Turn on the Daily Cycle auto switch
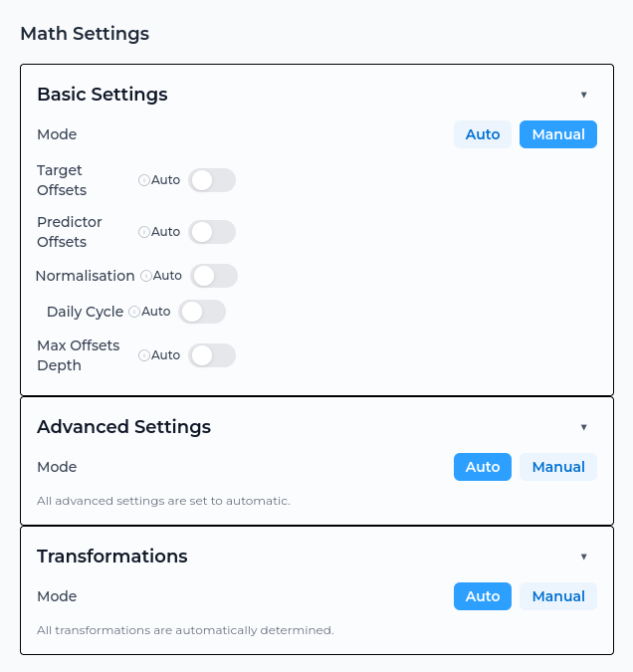Image resolution: width=633 pixels, height=672 pixels. (202, 312)
